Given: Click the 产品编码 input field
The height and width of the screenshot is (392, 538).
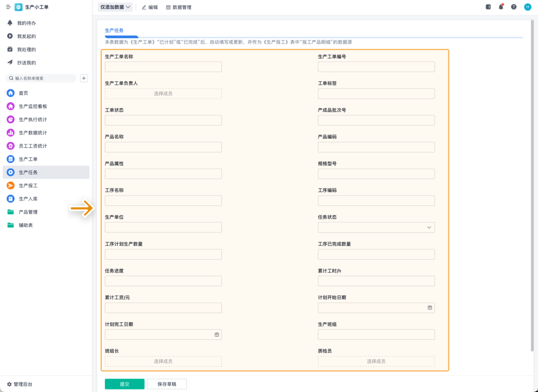Looking at the screenshot, I should click(x=376, y=147).
